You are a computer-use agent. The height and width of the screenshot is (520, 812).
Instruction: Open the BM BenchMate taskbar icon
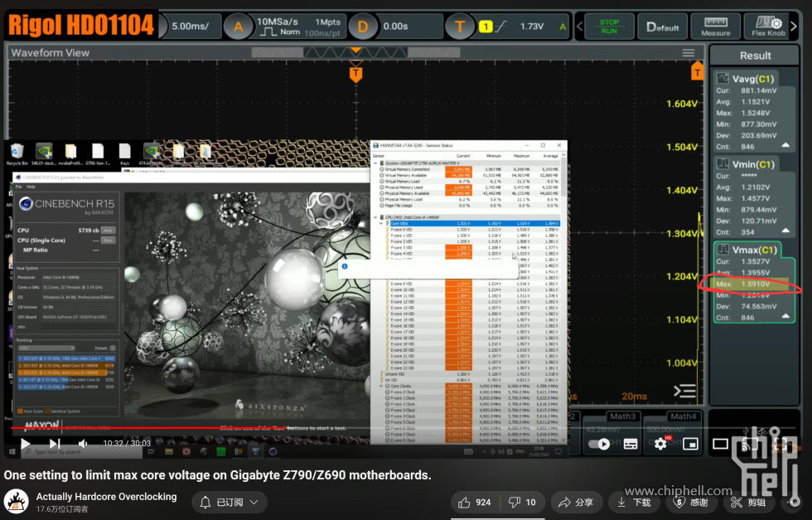[239, 452]
